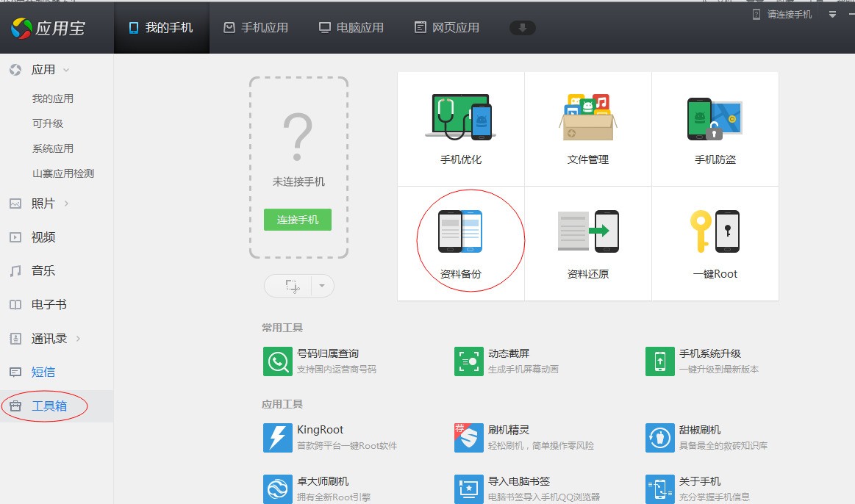The height and width of the screenshot is (504, 855).
Task: Open the 卓大师刷机 icon
Action: tap(278, 489)
